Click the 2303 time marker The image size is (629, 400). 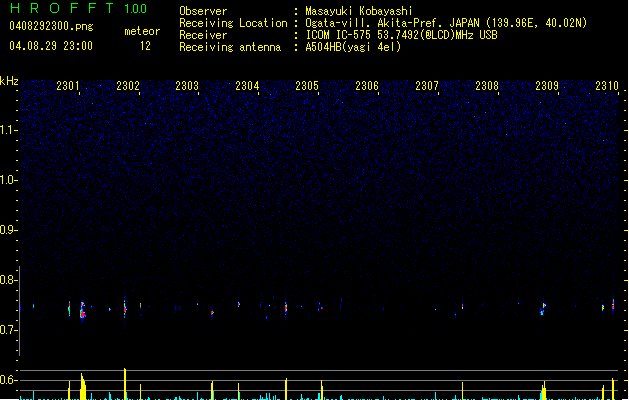click(187, 86)
